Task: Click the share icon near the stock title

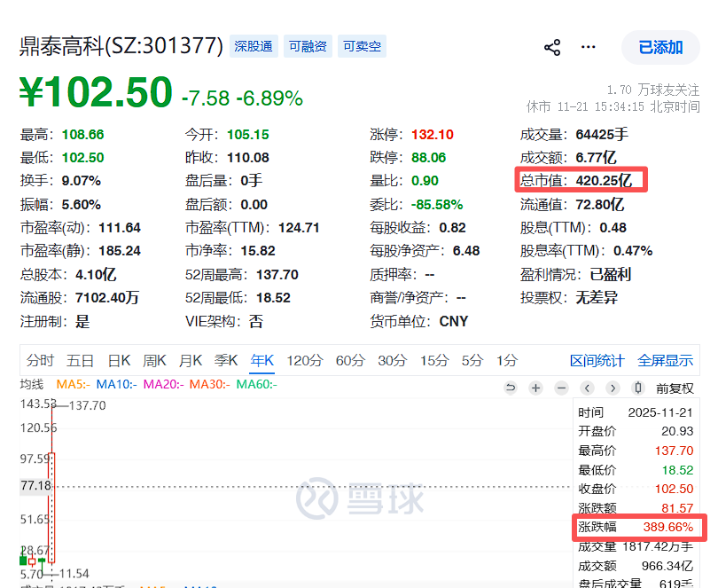Action: [552, 47]
